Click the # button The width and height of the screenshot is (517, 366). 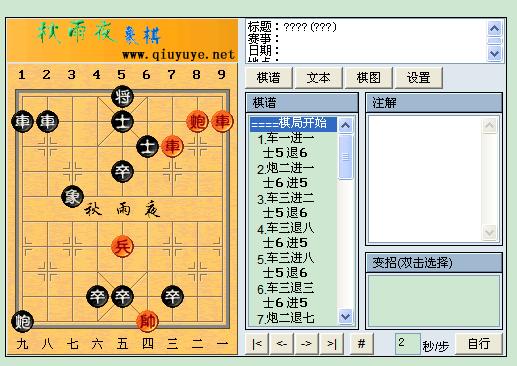point(361,343)
